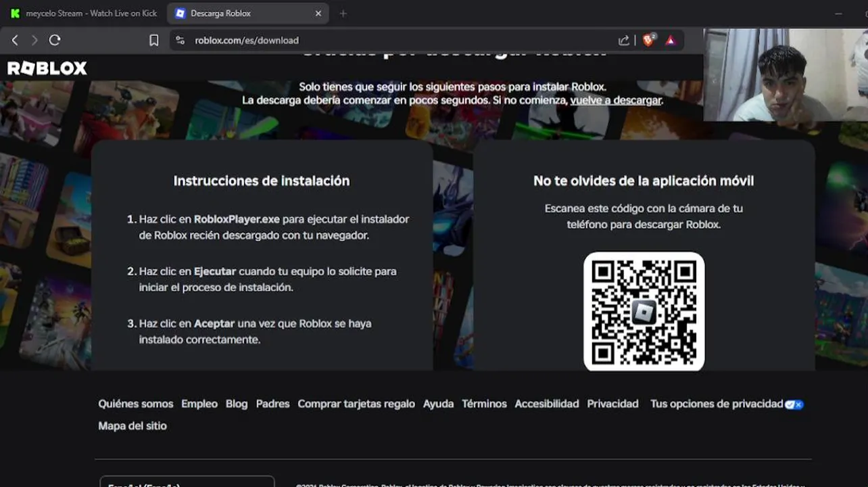Click the bold 'Aceptar' text
This screenshot has height=487, width=868.
[214, 323]
